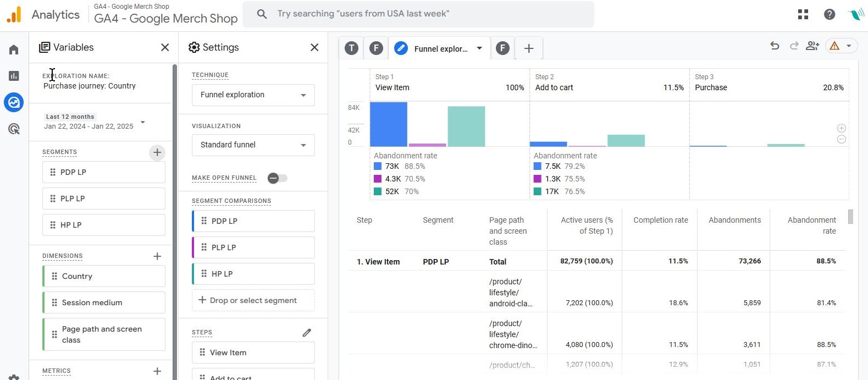Click PDP LP in Segment Comparisons
Image resolution: width=868 pixels, height=380 pixels.
(x=253, y=221)
